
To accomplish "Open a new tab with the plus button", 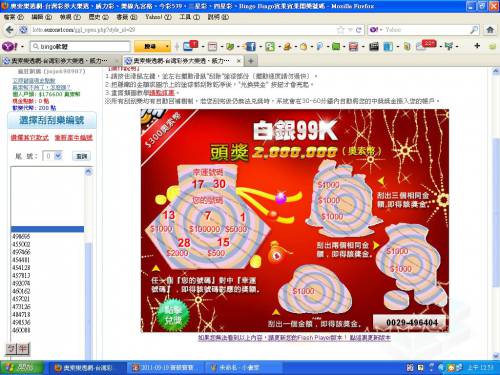I will tap(251, 61).
